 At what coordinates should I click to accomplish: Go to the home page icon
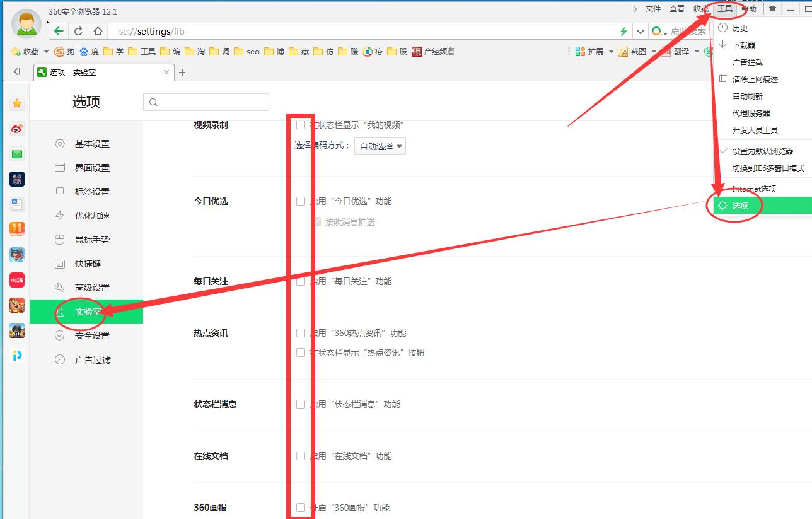[98, 31]
